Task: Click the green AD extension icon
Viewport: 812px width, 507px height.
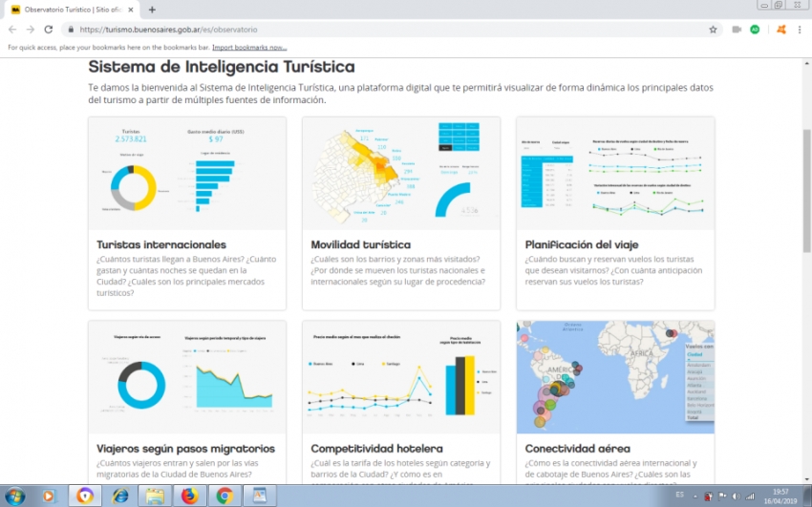Action: (755, 30)
